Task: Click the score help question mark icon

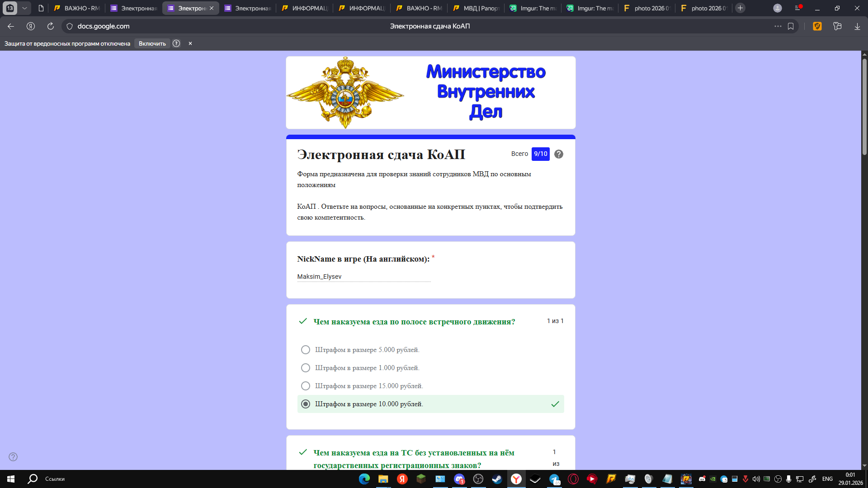Action: click(559, 154)
